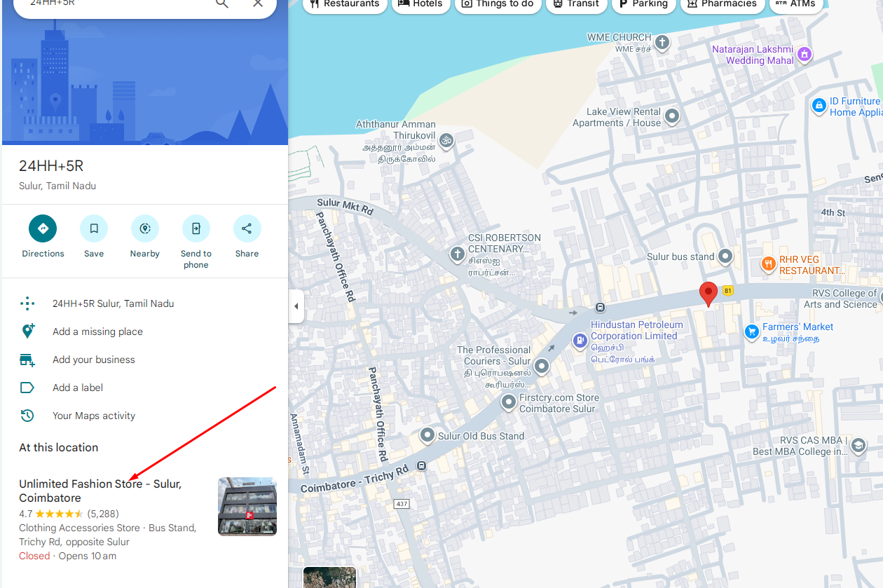883x588 pixels.
Task: Click the route 81 highway shield
Action: (728, 291)
